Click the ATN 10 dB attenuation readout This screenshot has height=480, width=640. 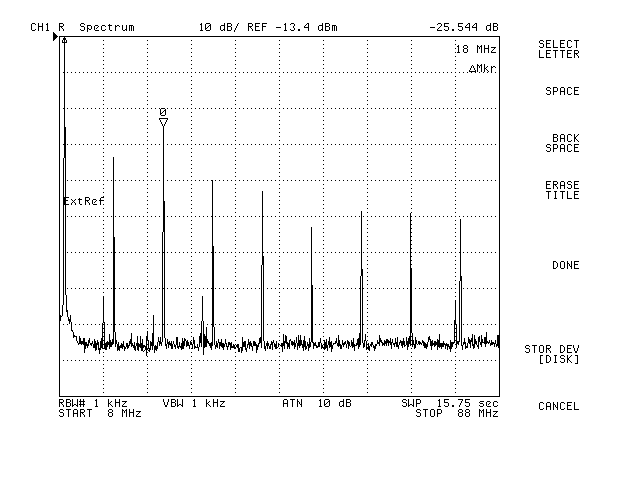click(x=316, y=403)
